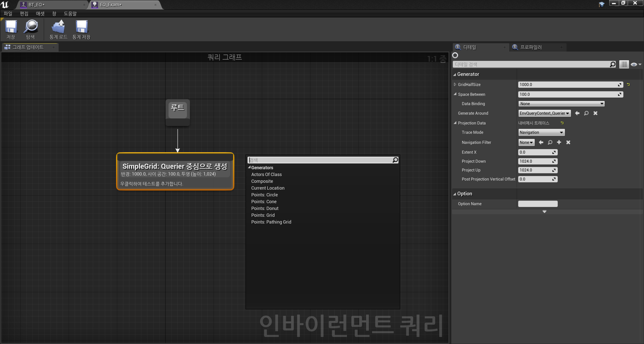Toggle the details panel lock circle
This screenshot has height=344, width=644.
(455, 55)
